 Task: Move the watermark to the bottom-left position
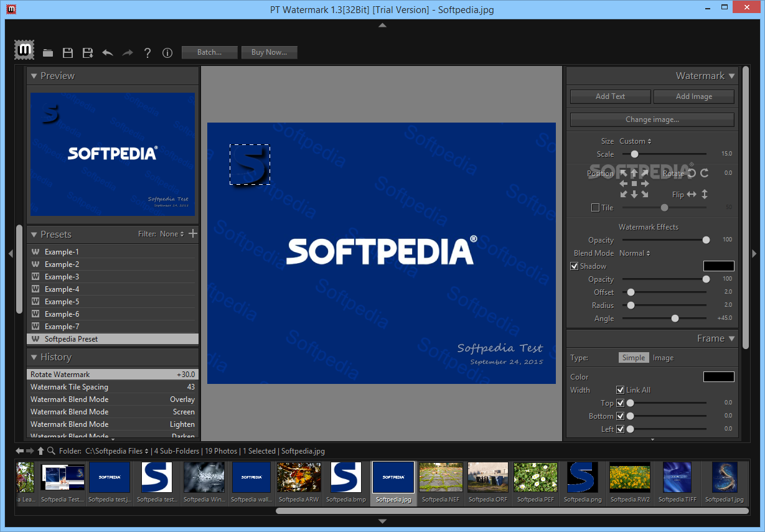click(x=624, y=194)
